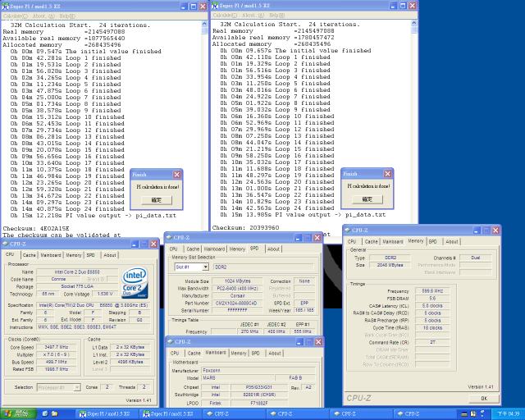Open About menu in left Super PI window
This screenshot has width=525, height=420.
point(43,16)
